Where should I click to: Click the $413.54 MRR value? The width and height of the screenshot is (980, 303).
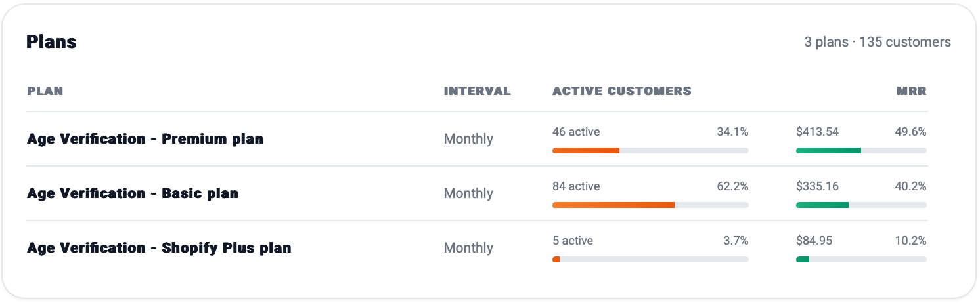click(817, 132)
